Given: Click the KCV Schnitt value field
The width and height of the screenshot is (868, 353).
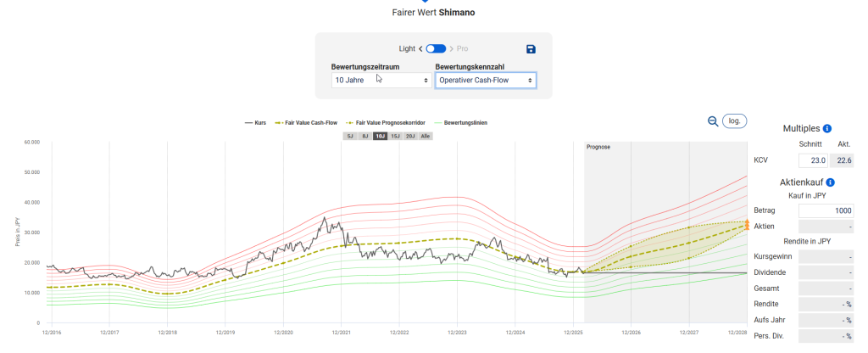Looking at the screenshot, I should [812, 160].
